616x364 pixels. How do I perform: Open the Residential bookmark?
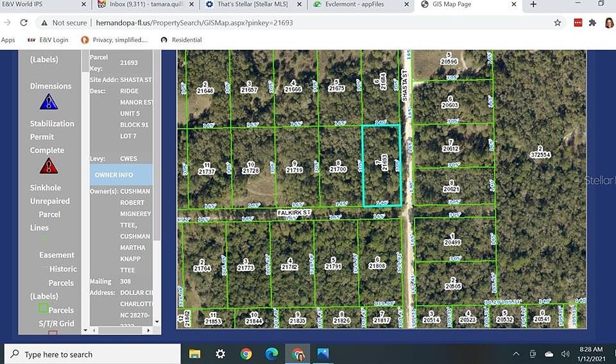point(181,40)
